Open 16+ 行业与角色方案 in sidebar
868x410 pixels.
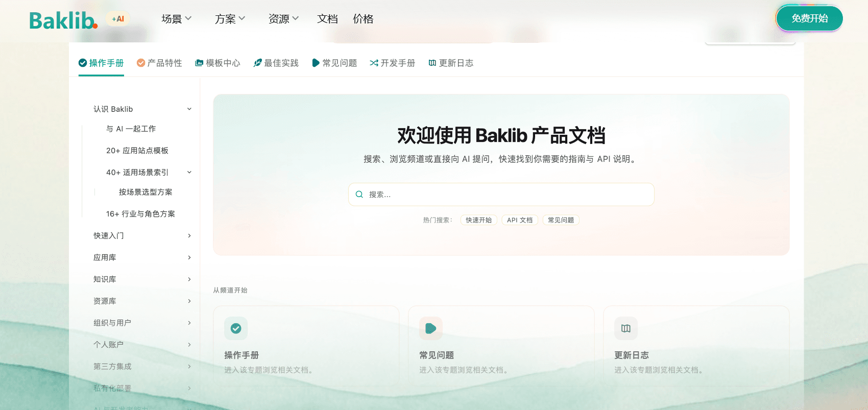pyautogui.click(x=140, y=214)
